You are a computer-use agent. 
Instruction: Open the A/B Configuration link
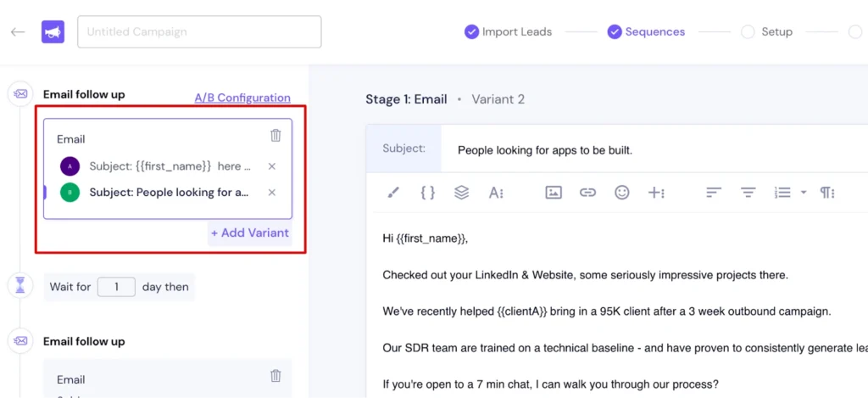242,98
